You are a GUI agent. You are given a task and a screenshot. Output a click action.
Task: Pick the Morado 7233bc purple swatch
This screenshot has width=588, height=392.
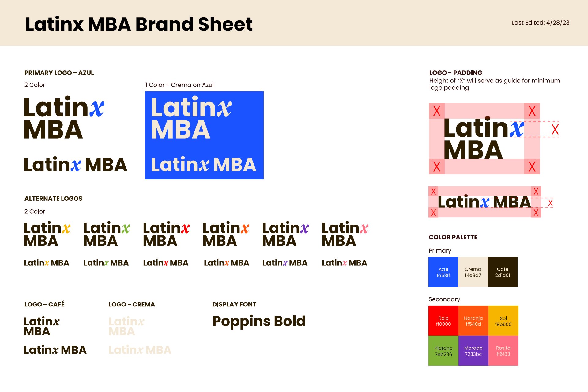tap(473, 351)
